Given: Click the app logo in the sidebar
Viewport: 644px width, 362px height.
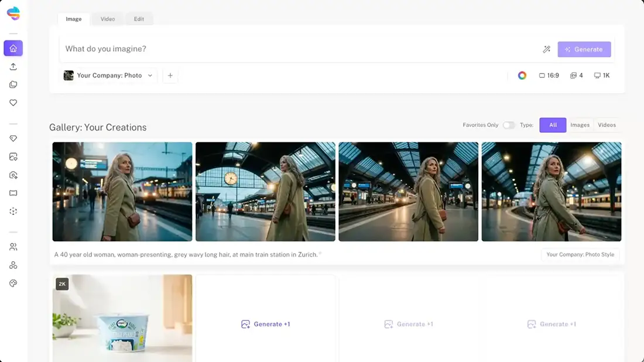Looking at the screenshot, I should [x=13, y=13].
